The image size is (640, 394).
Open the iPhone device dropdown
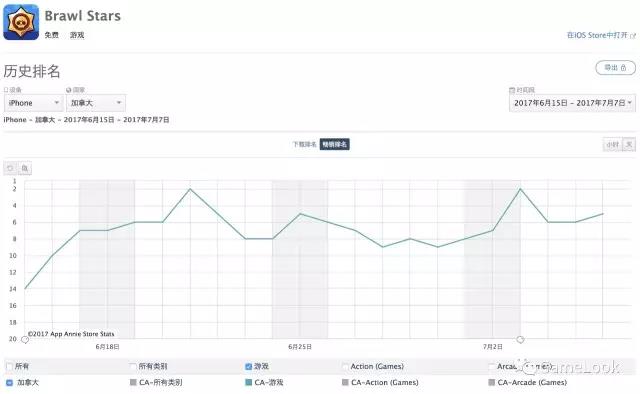pyautogui.click(x=34, y=103)
